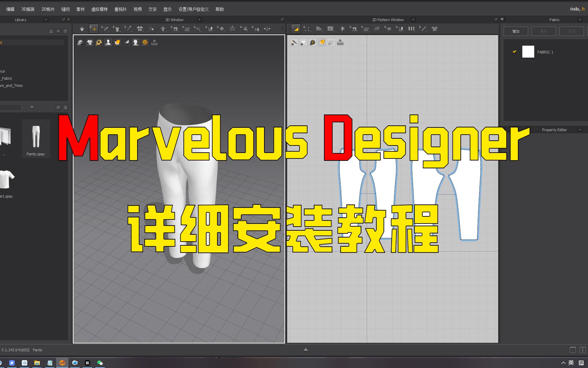
Task: Click the Hello user link top right
Action: tap(576, 9)
